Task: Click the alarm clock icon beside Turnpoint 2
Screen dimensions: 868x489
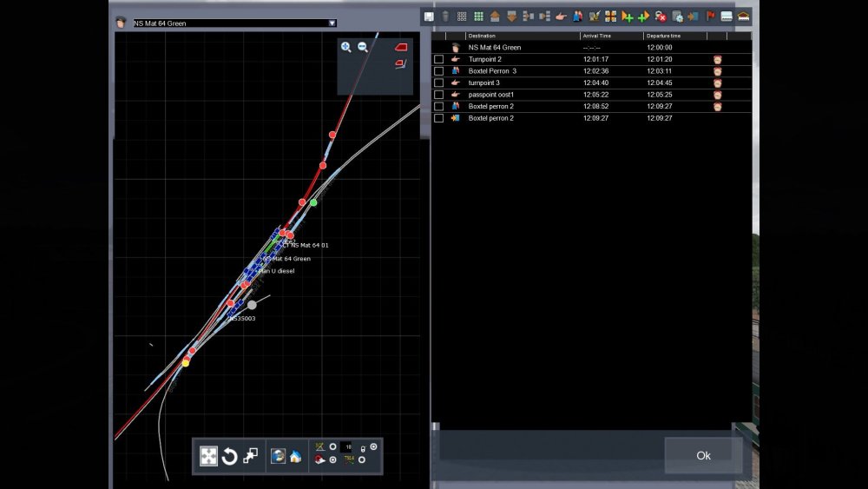Action: click(718, 59)
